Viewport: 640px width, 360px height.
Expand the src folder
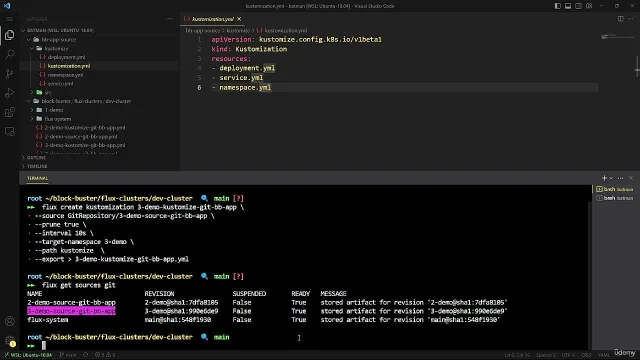tap(48, 92)
